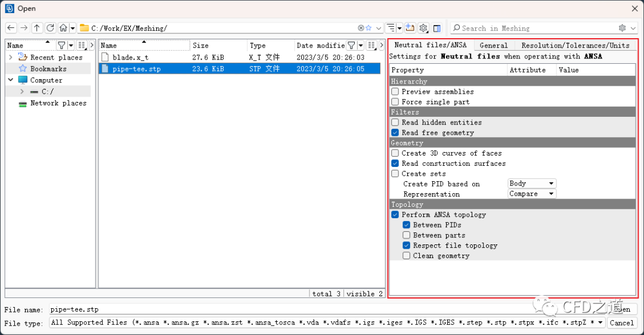Go back to the previous folder
The width and height of the screenshot is (644, 335).
tap(11, 28)
